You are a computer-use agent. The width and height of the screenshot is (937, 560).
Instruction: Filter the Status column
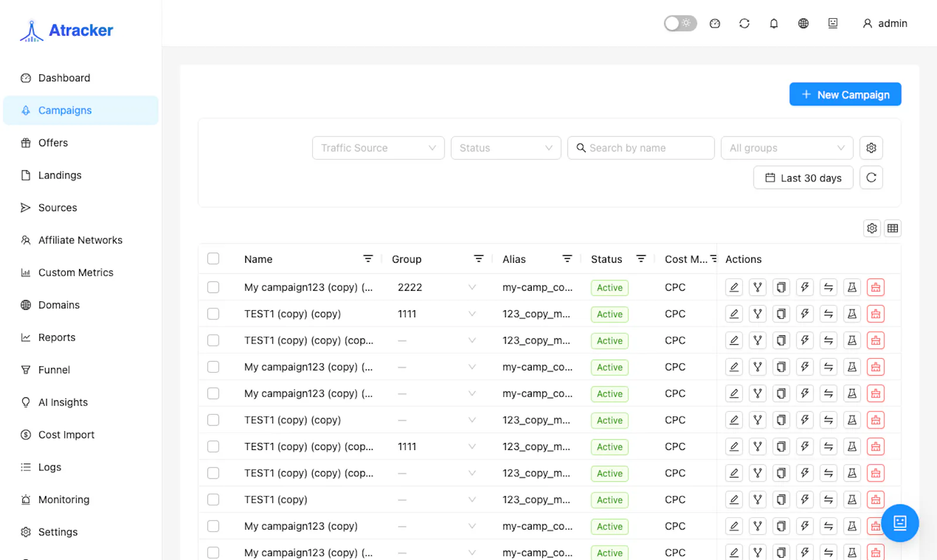[x=641, y=259]
